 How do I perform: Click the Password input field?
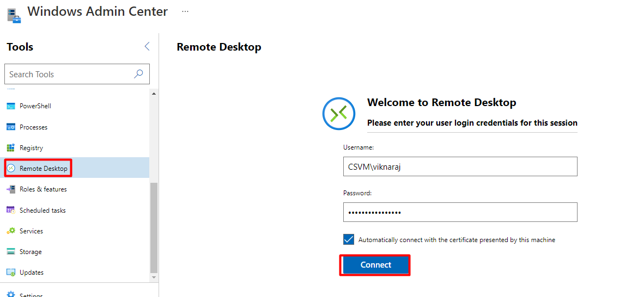(460, 212)
